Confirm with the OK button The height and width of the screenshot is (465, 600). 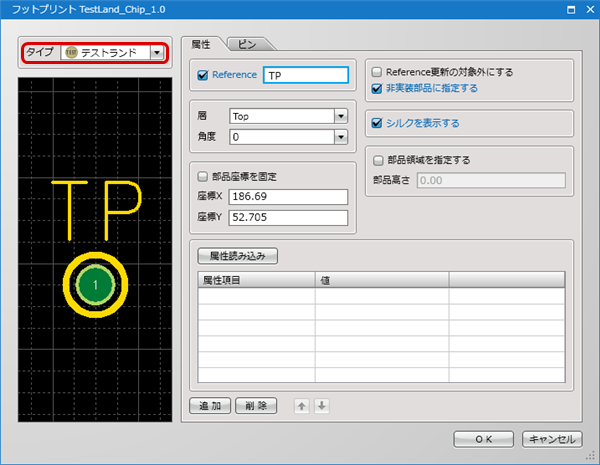pos(484,439)
